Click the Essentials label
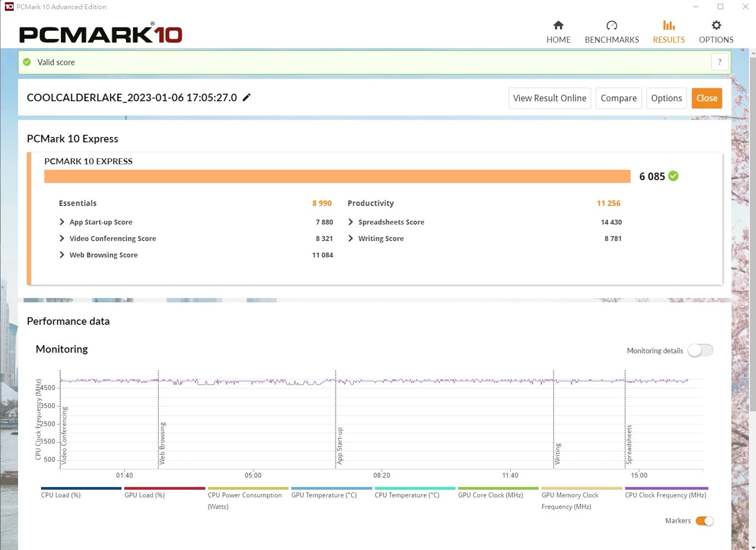756x550 pixels. (x=78, y=203)
